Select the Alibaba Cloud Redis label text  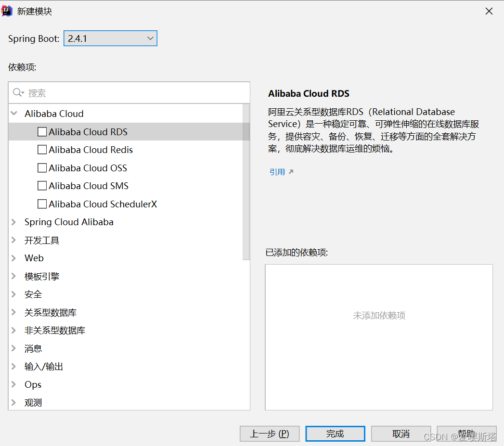coord(90,150)
